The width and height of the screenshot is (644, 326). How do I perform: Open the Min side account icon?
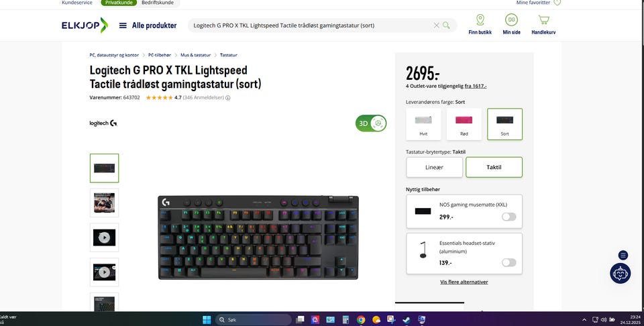point(511,19)
